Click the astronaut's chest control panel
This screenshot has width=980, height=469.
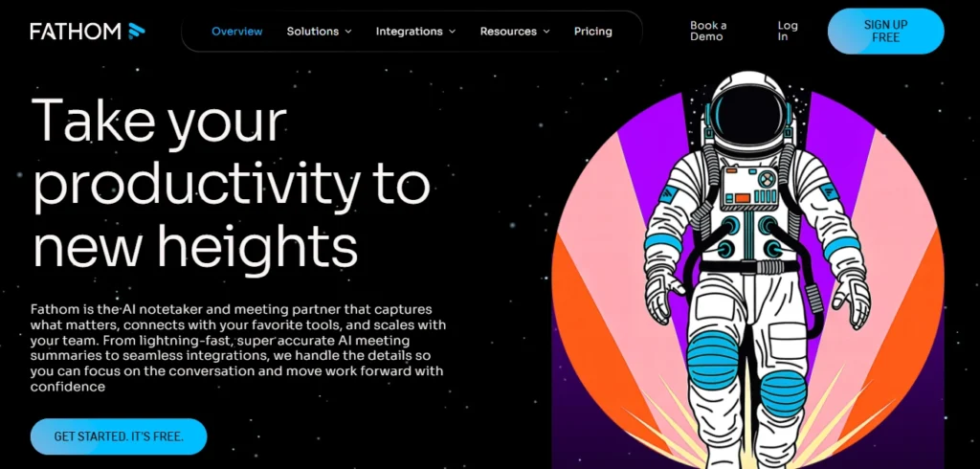[x=750, y=187]
